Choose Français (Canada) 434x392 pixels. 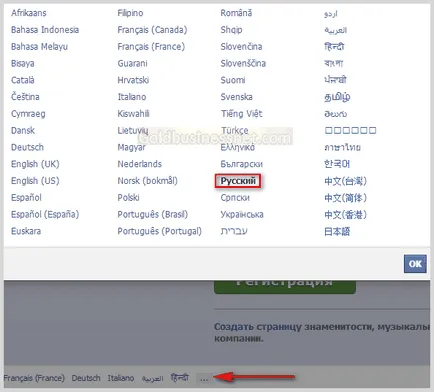pyautogui.click(x=152, y=30)
